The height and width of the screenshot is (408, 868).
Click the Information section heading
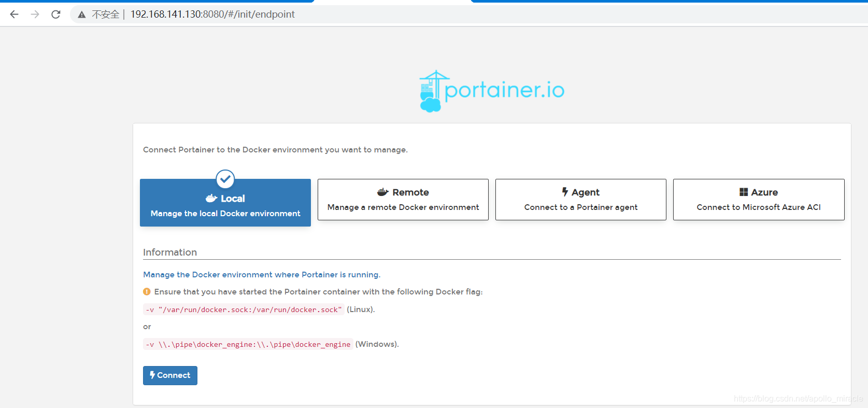(170, 252)
